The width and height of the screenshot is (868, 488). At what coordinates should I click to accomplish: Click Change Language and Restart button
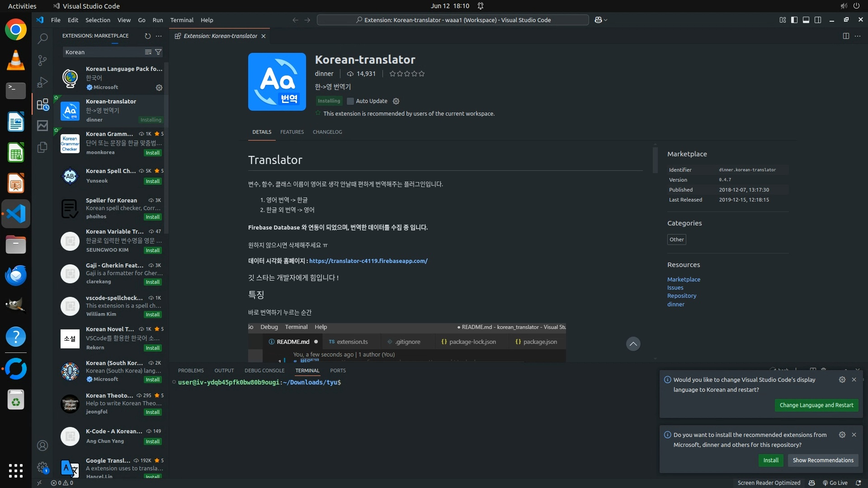816,405
